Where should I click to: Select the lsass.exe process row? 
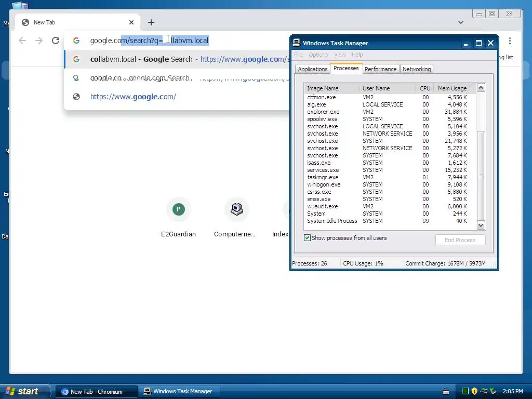(x=387, y=163)
